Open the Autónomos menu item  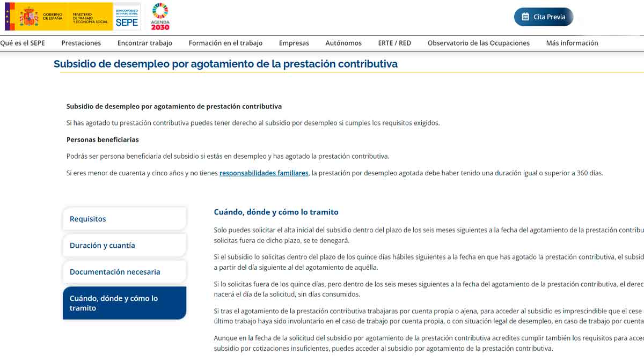coord(343,43)
